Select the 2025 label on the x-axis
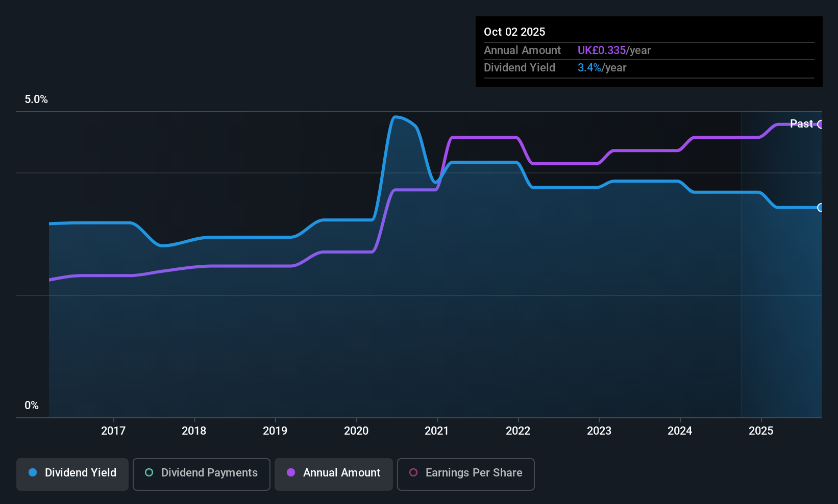This screenshot has width=838, height=504. coord(761,431)
